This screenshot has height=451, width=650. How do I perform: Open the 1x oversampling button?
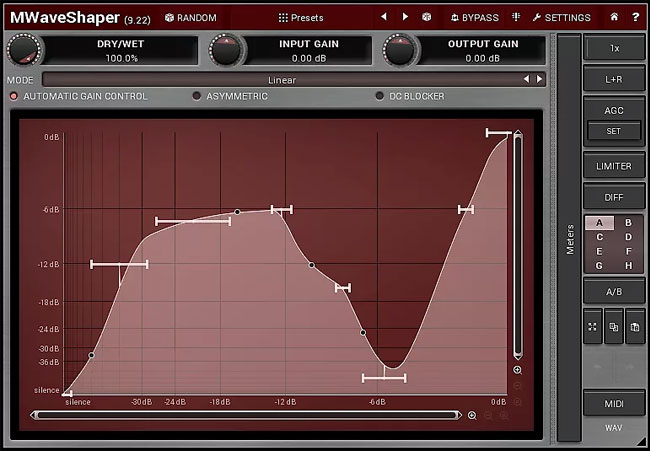tap(614, 48)
